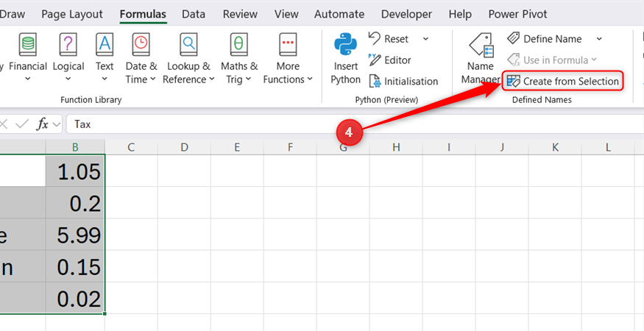Screen dimensions: 644x331
Task: Confirm the formula entry with checkmark
Action: coord(22,124)
